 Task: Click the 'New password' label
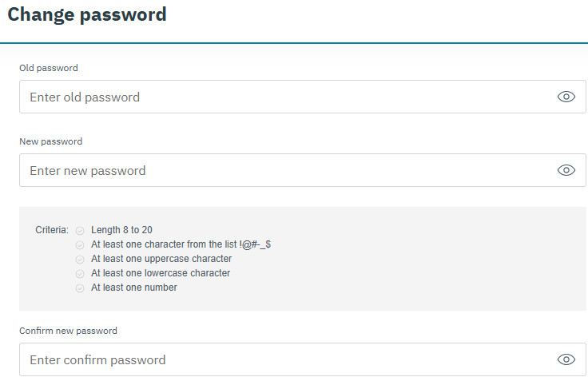50,141
